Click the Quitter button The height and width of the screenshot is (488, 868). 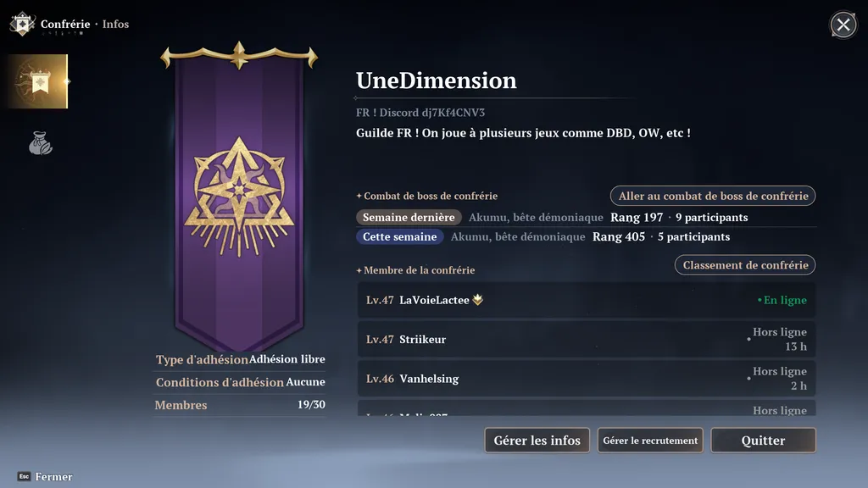(x=764, y=441)
